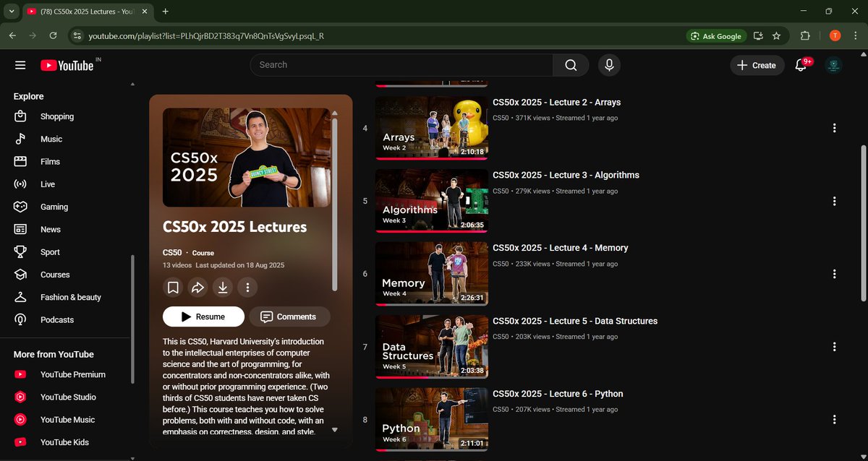Click the Python Week 6 thumbnail
The width and height of the screenshot is (868, 461).
[432, 419]
